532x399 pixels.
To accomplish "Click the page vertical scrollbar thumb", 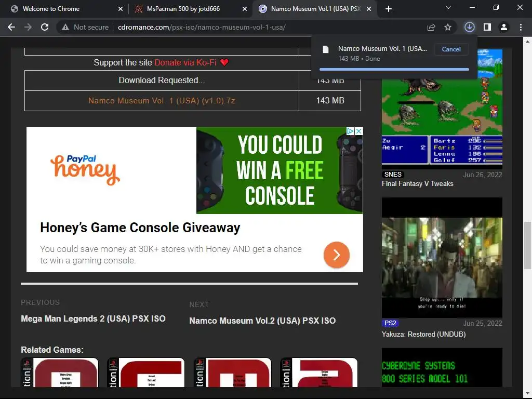I will pyautogui.click(x=527, y=245).
